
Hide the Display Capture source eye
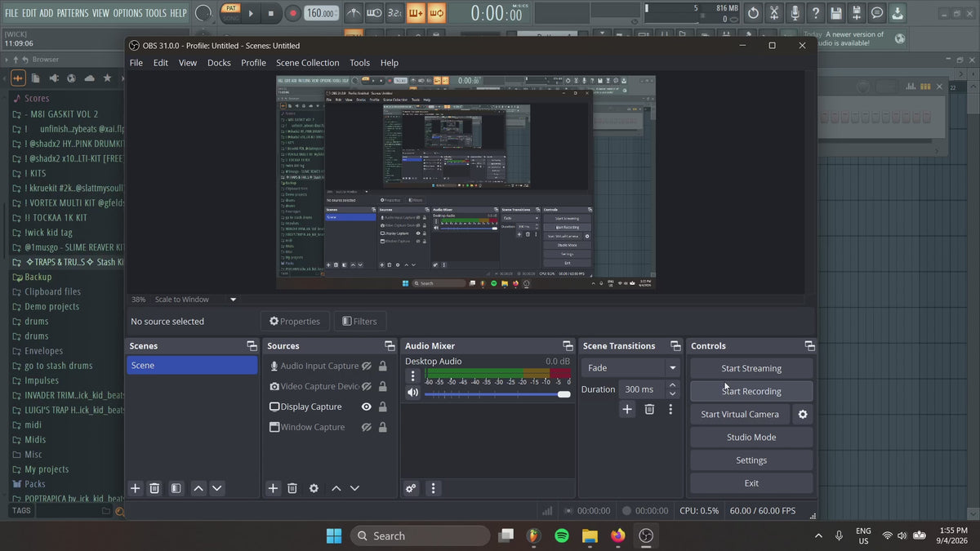click(367, 407)
